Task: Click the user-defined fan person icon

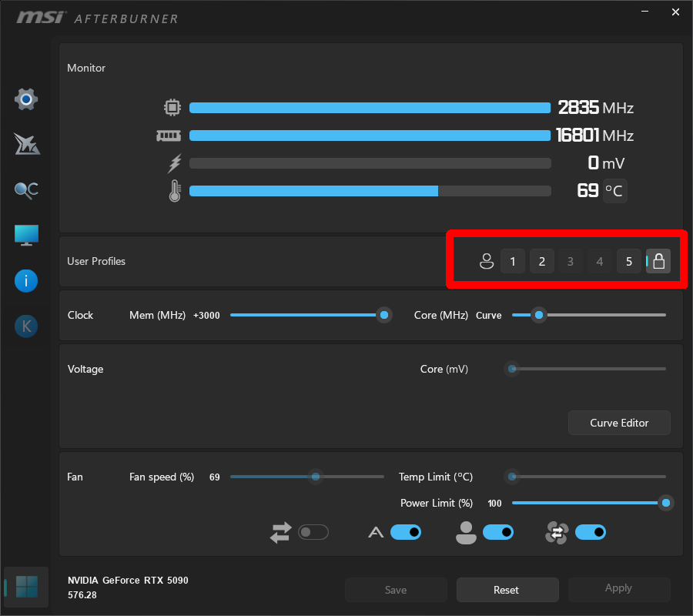Action: tap(467, 533)
